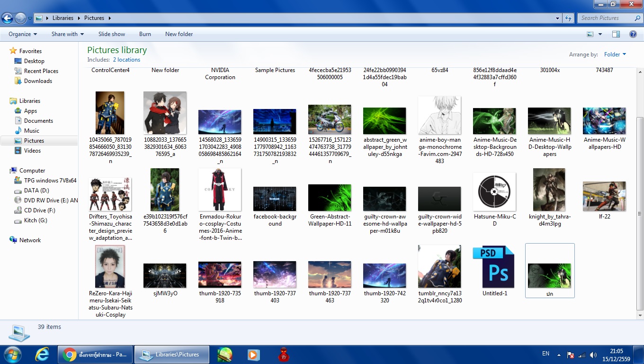Click Burn in the toolbar

coord(145,34)
